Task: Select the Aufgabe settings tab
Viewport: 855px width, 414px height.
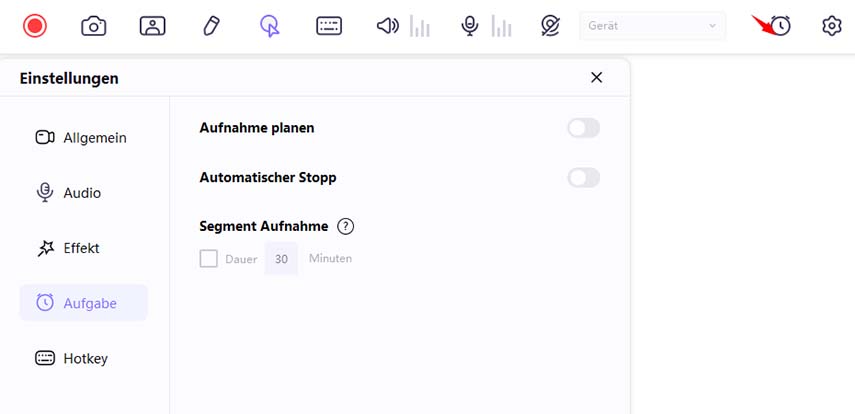Action: [83, 303]
